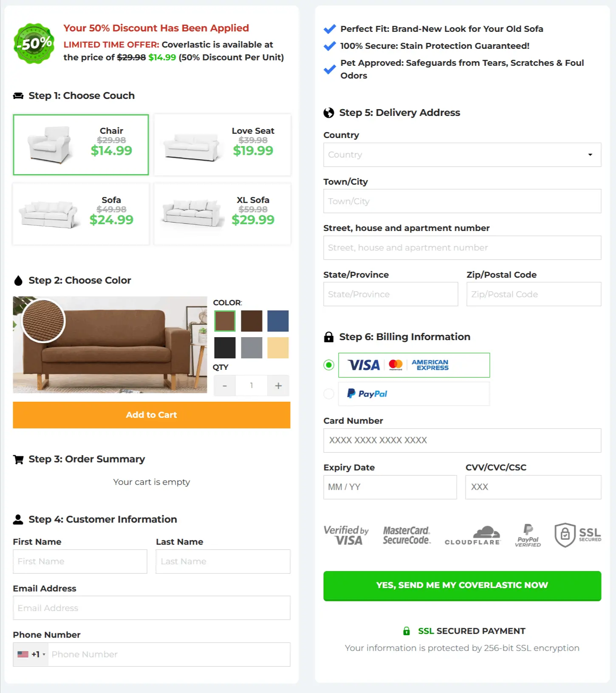Open the Country dropdown

[462, 155]
